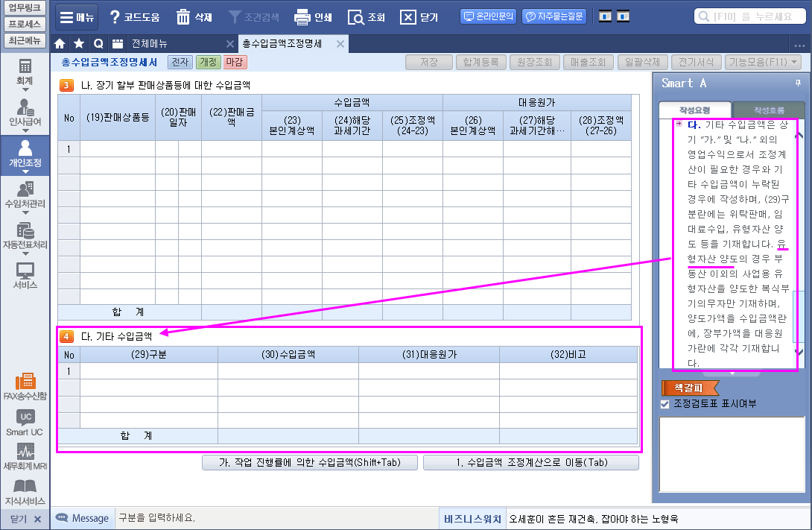Screen dimensions: 812x530
Task: Click the F10 search input field
Action: [x=750, y=16]
